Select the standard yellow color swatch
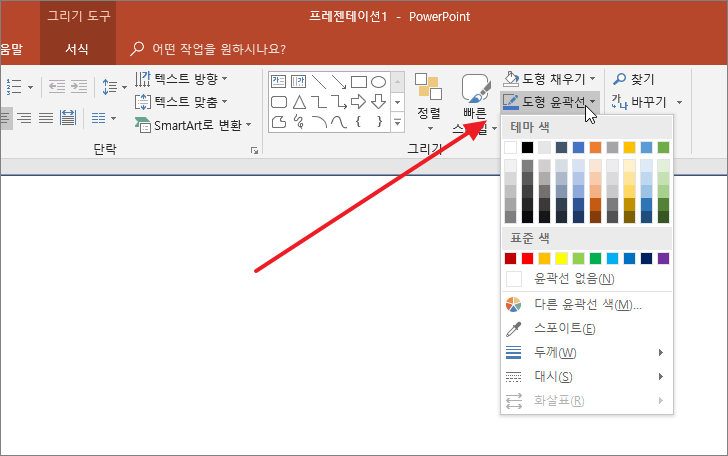The height and width of the screenshot is (456, 728). pyautogui.click(x=561, y=258)
